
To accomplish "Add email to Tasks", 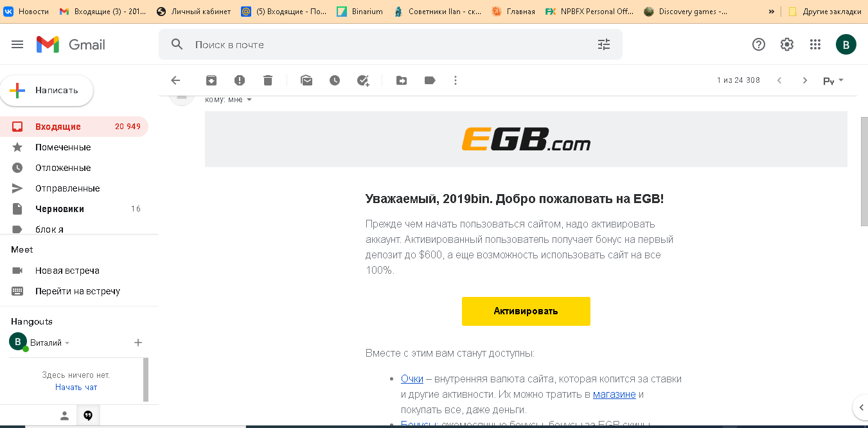I will click(x=363, y=80).
